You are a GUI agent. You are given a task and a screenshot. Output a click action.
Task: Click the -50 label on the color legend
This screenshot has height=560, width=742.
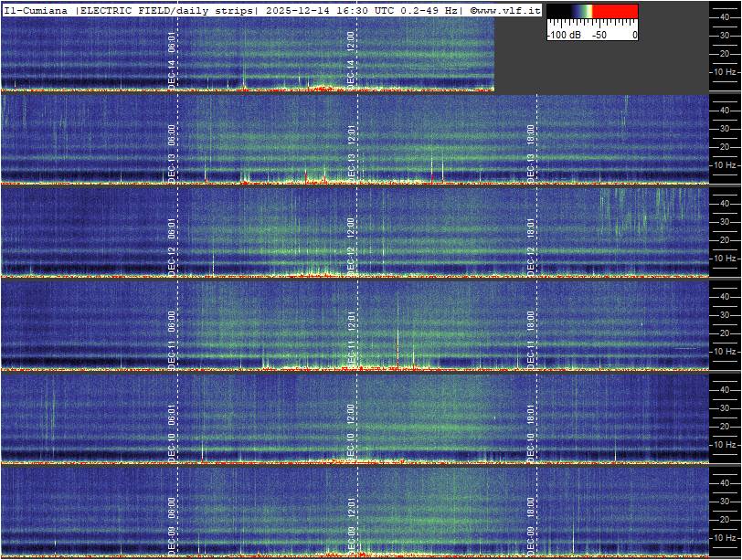point(599,35)
